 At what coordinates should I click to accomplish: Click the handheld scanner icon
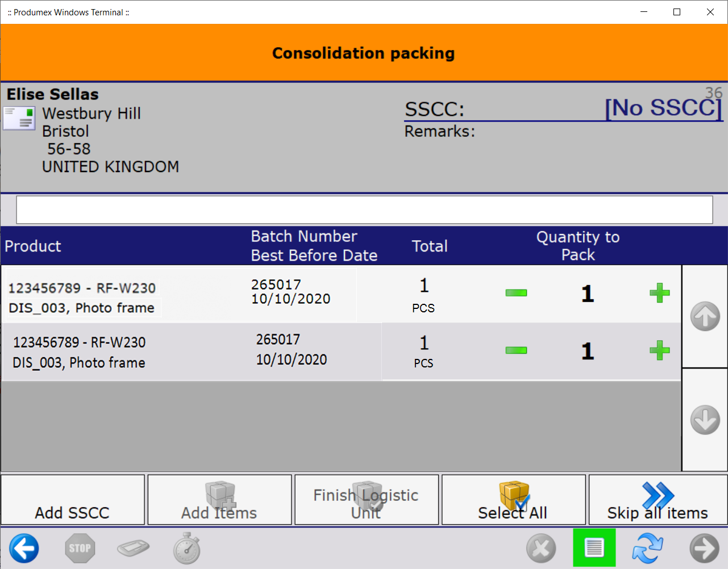(133, 549)
